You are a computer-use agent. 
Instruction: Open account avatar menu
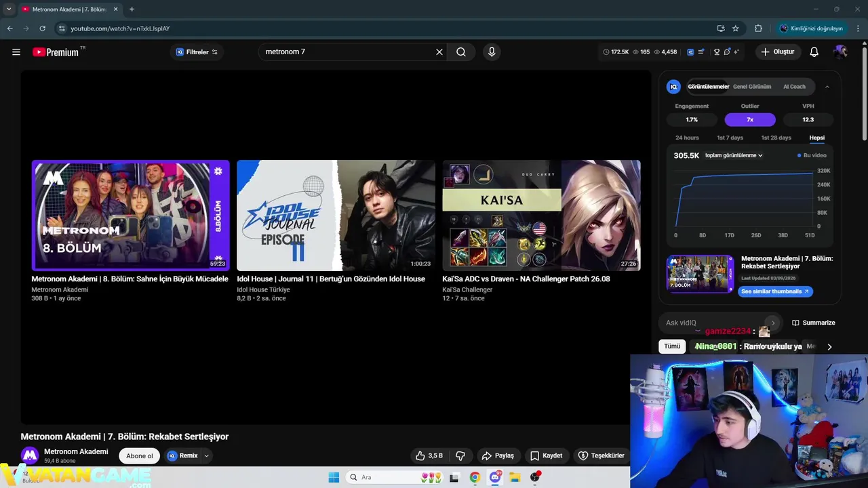pyautogui.click(x=841, y=52)
